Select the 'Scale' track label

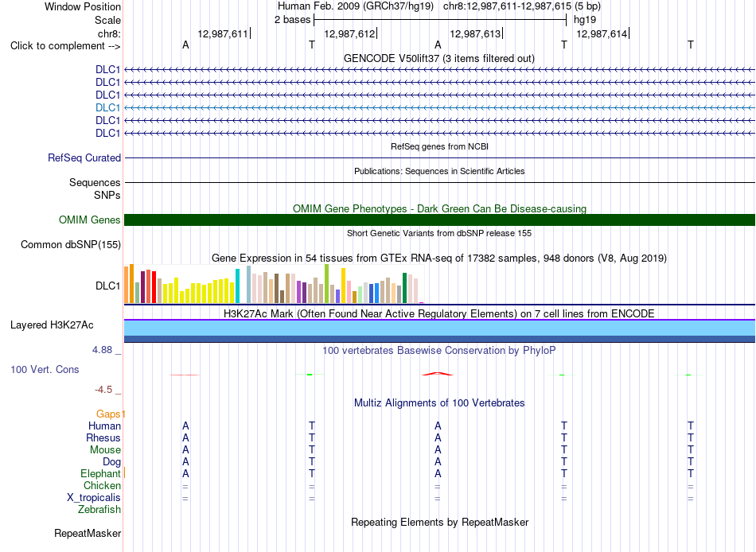click(x=107, y=20)
